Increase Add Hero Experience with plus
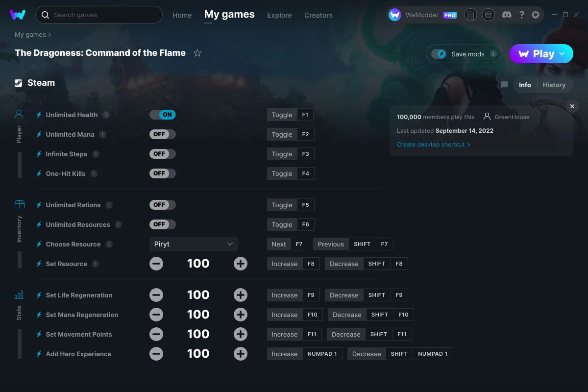Screen dimensions: 588x392 [x=241, y=354]
